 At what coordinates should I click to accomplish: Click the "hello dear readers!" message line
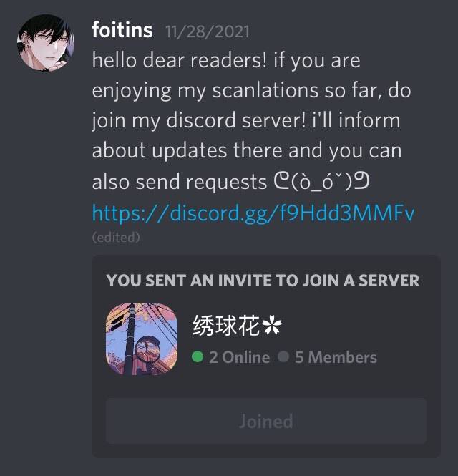pos(180,60)
